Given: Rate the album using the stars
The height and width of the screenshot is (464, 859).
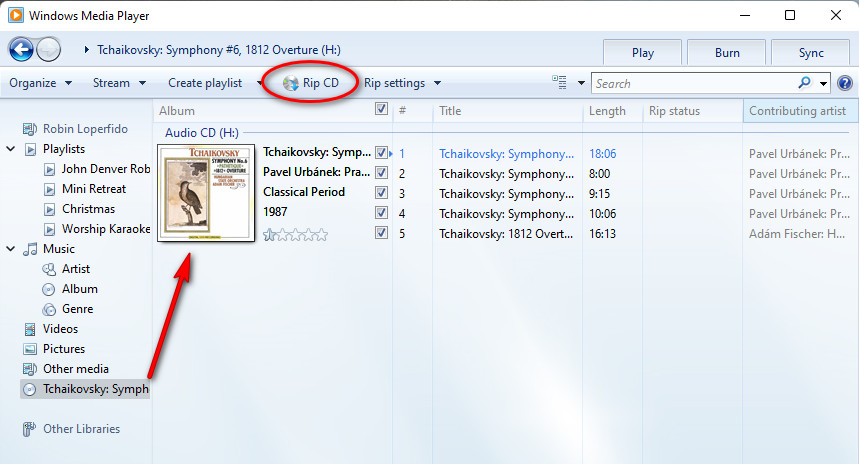Looking at the screenshot, I should coord(295,234).
